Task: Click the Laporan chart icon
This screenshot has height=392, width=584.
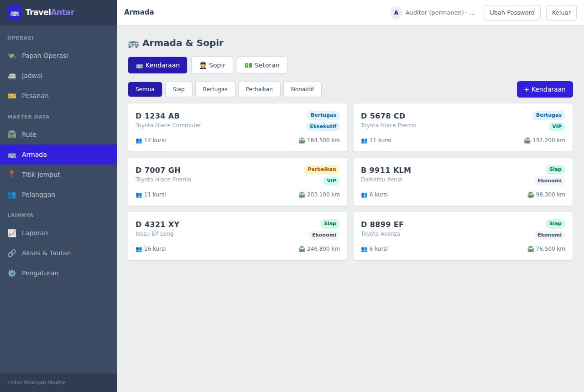Action: click(x=12, y=233)
